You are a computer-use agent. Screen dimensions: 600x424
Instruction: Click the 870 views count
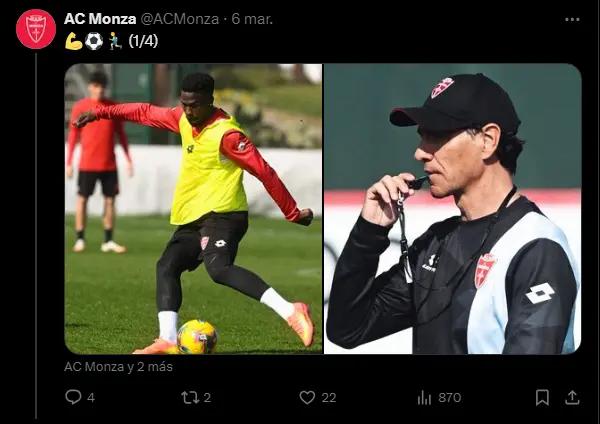pos(450,398)
